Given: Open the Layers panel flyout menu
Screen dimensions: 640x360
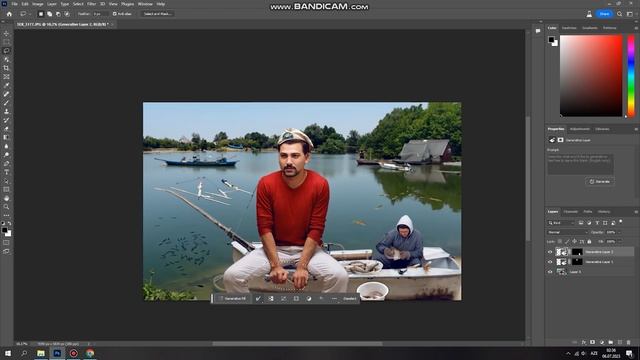Looking at the screenshot, I should click(636, 212).
